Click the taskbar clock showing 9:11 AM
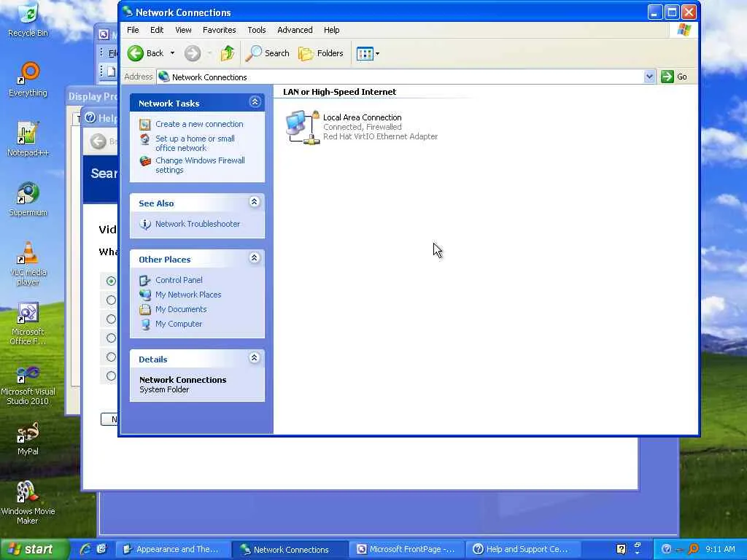 (720, 550)
